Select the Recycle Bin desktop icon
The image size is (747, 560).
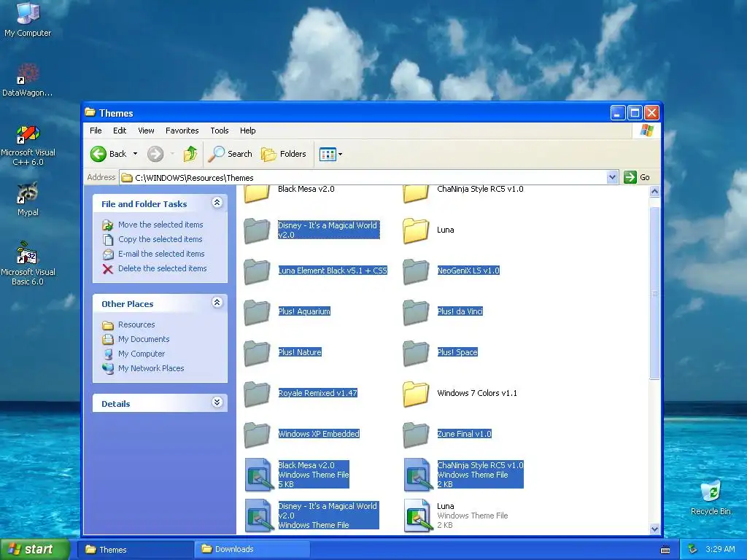(x=711, y=497)
